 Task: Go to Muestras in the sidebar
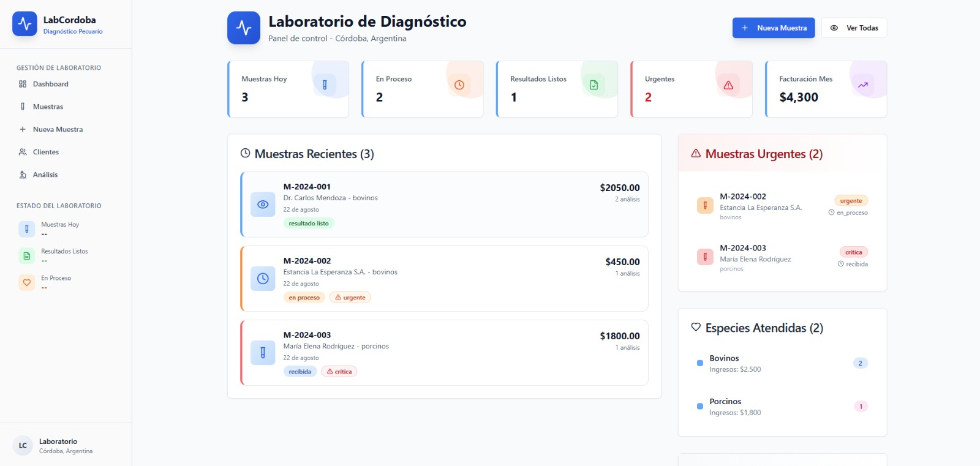tap(66, 107)
